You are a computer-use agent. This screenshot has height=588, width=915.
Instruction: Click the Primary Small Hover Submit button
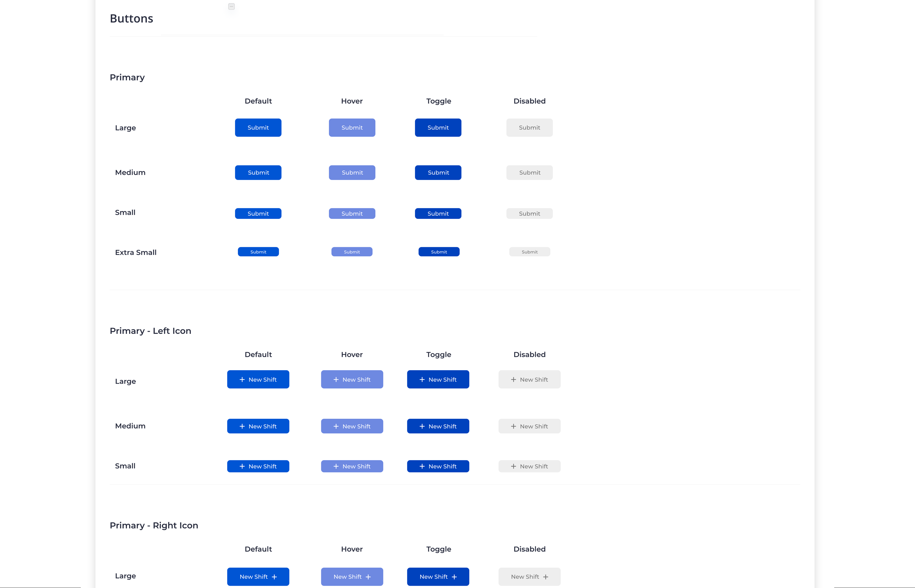tap(352, 213)
